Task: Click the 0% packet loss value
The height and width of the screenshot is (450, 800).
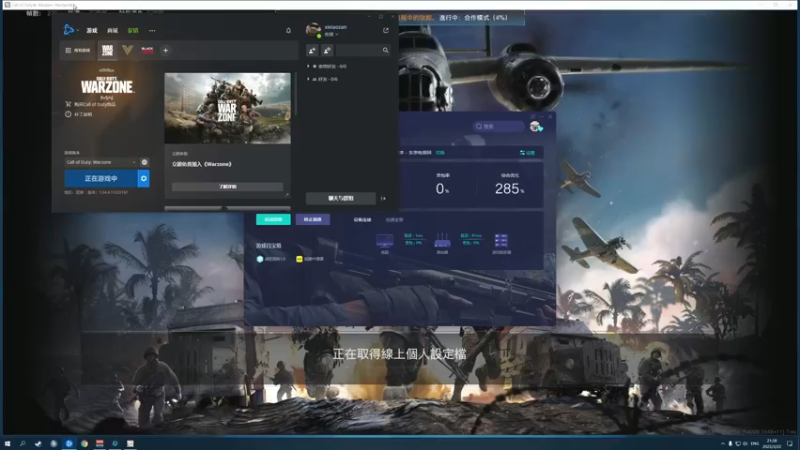Action: 442,189
